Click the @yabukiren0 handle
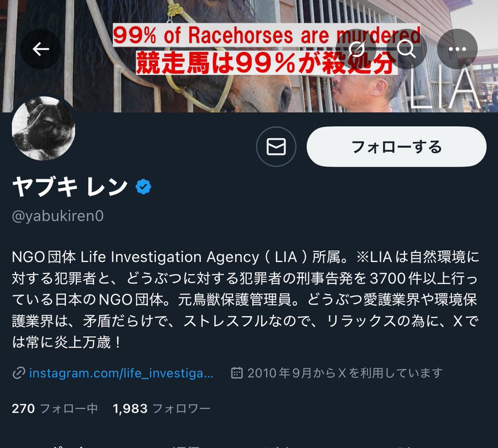Image resolution: width=498 pixels, height=448 pixels. [58, 216]
